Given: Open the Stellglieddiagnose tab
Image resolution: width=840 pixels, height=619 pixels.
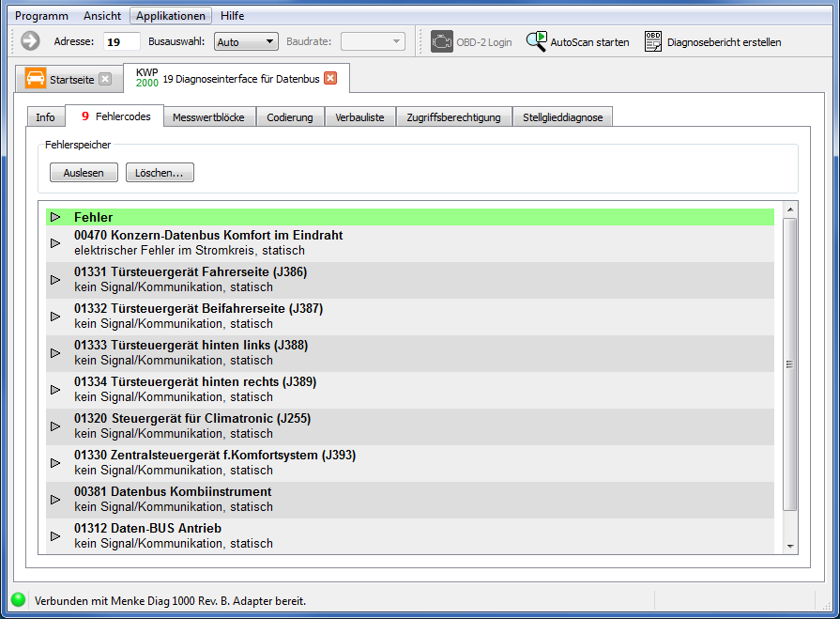Looking at the screenshot, I should (x=563, y=117).
